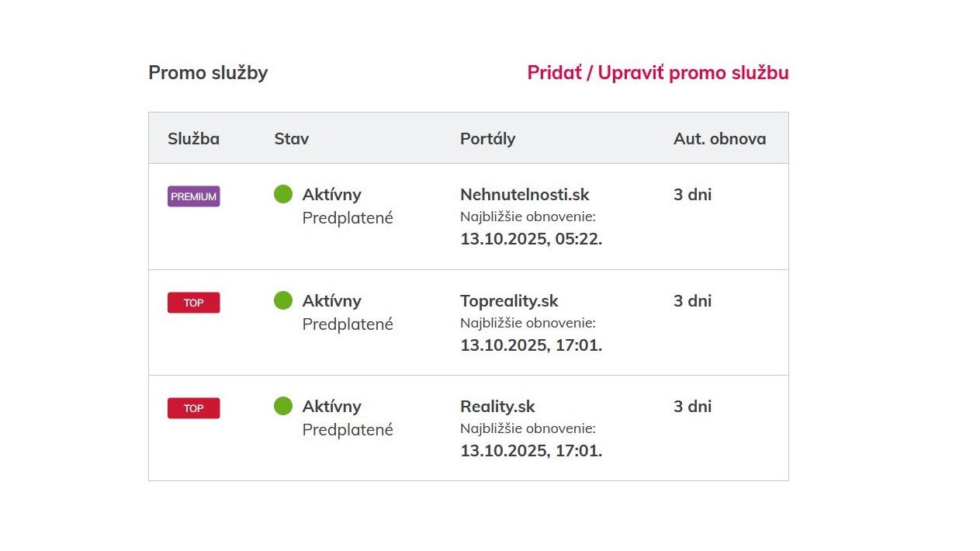Image resolution: width=980 pixels, height=551 pixels.
Task: Click the Stav column header
Action: pyautogui.click(x=291, y=139)
